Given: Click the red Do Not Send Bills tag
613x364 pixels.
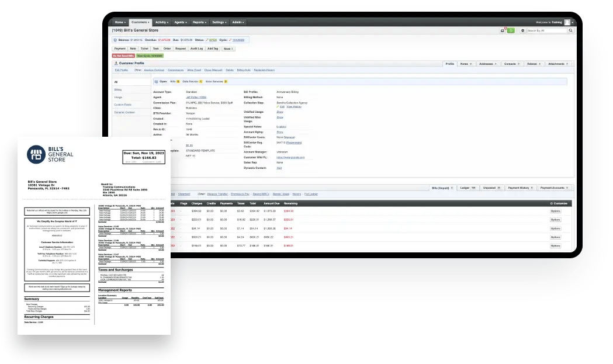Looking at the screenshot, I should click(x=123, y=56).
